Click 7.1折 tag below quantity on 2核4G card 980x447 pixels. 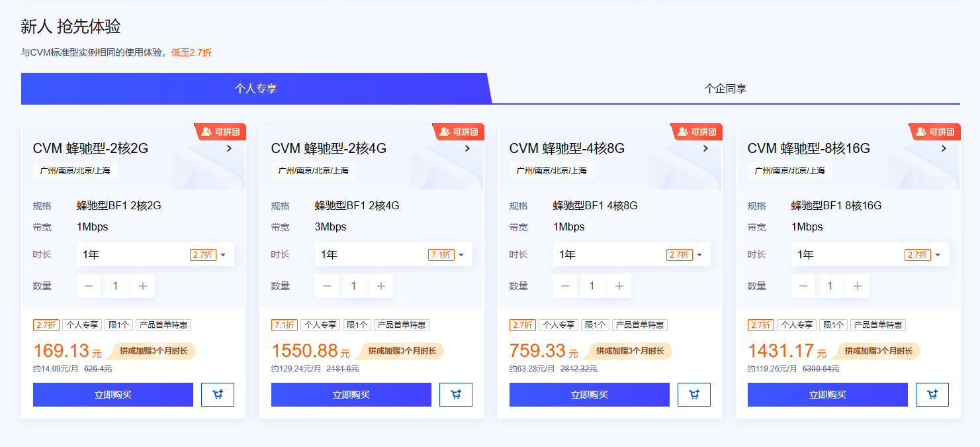[285, 325]
